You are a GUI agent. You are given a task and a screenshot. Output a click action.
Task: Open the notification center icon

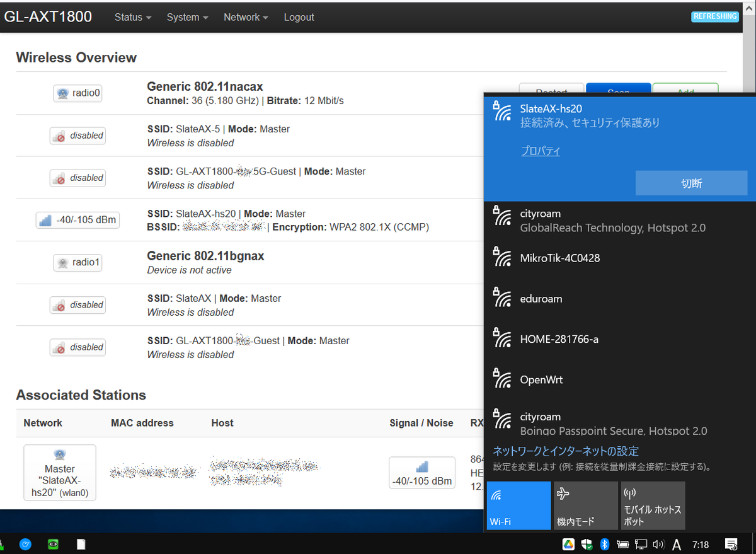pyautogui.click(x=732, y=544)
